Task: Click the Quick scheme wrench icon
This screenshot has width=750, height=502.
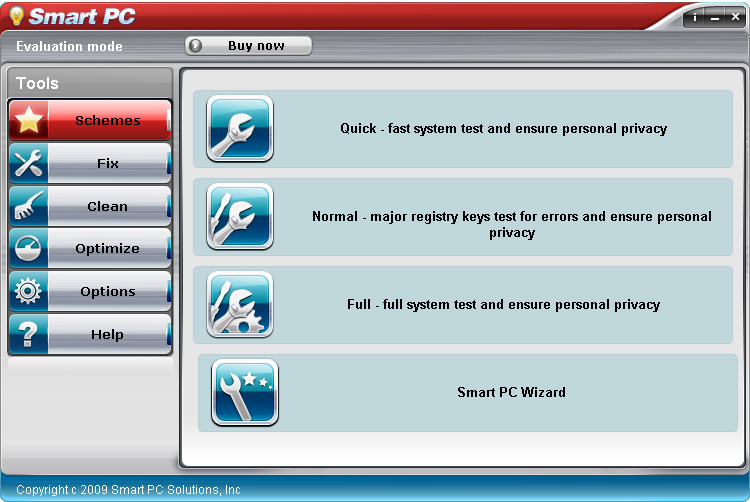Action: point(240,128)
